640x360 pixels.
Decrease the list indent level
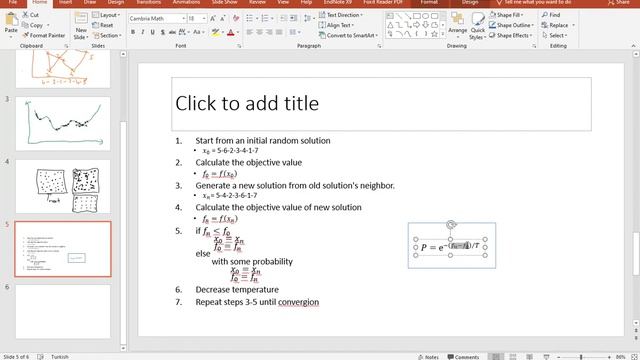click(x=284, y=18)
